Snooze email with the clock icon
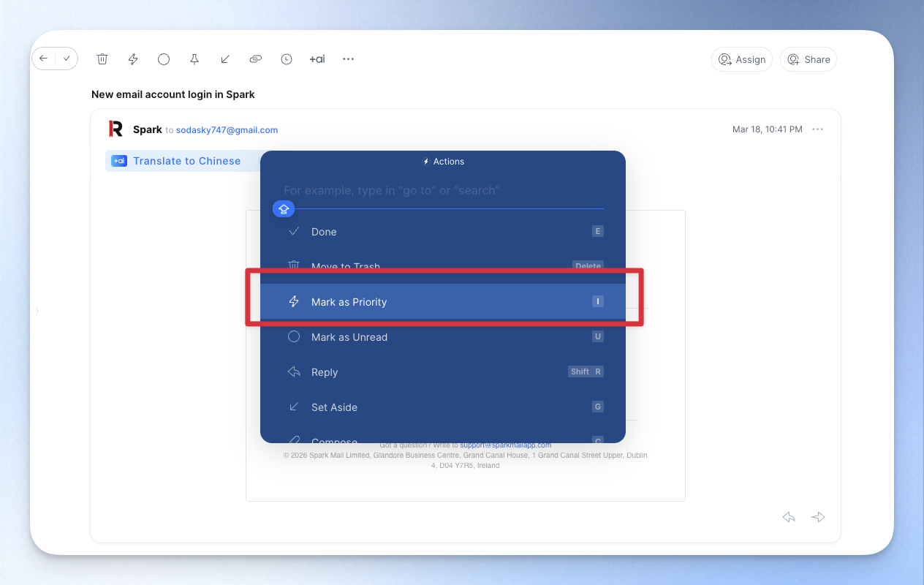 point(287,59)
